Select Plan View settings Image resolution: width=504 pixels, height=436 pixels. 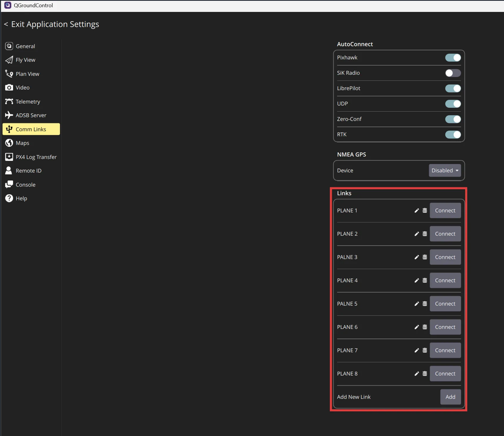pos(31,74)
